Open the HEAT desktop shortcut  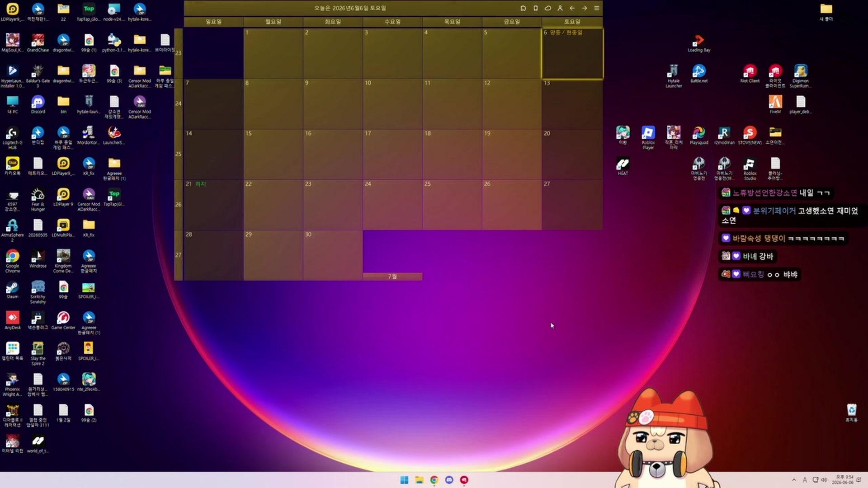tap(623, 166)
